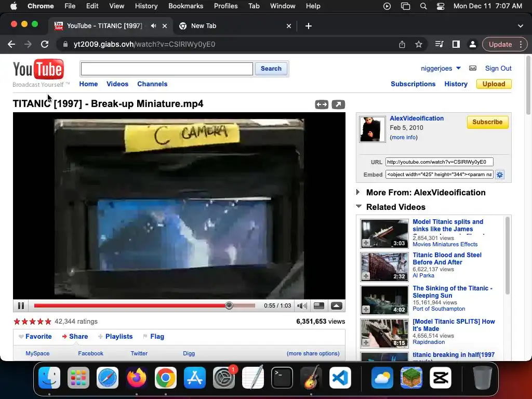Open the Channels link
The height and width of the screenshot is (399, 532).
pyautogui.click(x=152, y=84)
